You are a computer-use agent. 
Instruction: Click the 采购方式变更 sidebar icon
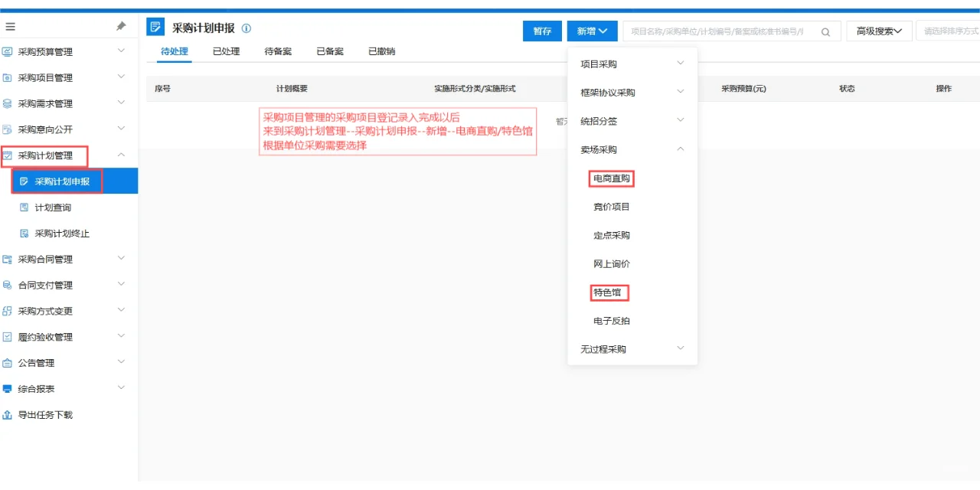8,311
